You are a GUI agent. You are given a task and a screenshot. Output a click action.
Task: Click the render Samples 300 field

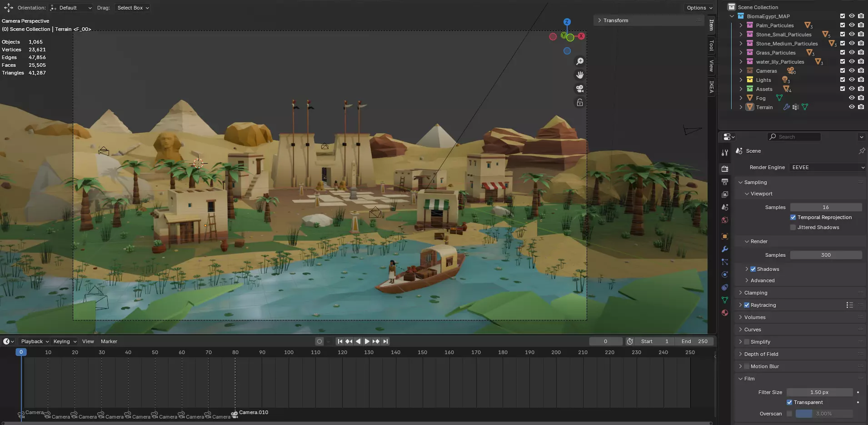point(826,255)
